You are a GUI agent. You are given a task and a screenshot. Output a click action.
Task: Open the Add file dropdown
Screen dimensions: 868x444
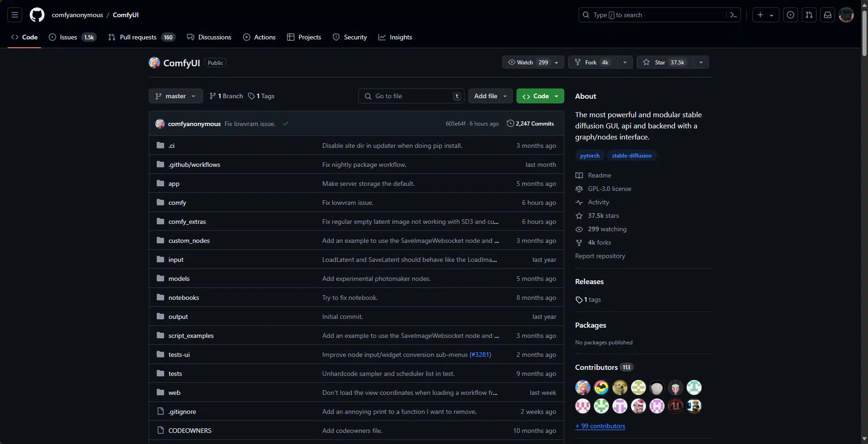[x=491, y=96]
